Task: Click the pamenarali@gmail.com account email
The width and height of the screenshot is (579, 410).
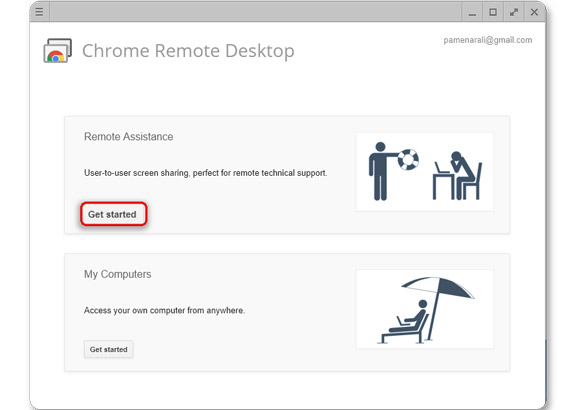Action: pos(487,40)
